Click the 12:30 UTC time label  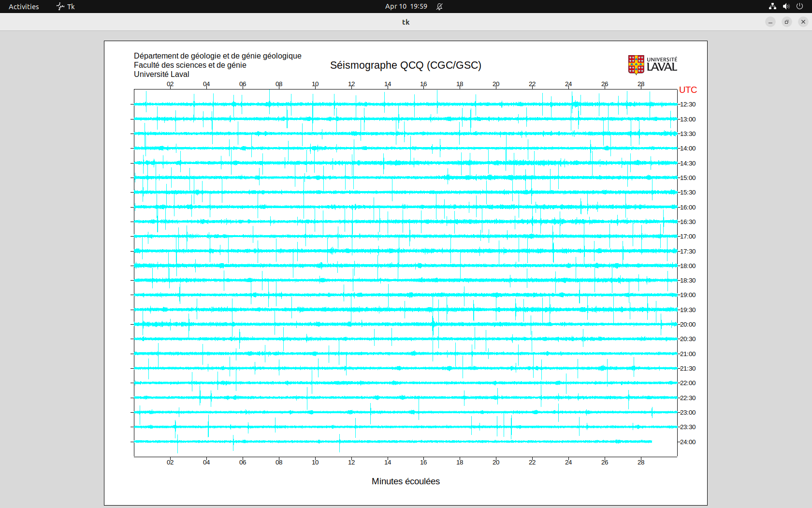click(x=688, y=105)
